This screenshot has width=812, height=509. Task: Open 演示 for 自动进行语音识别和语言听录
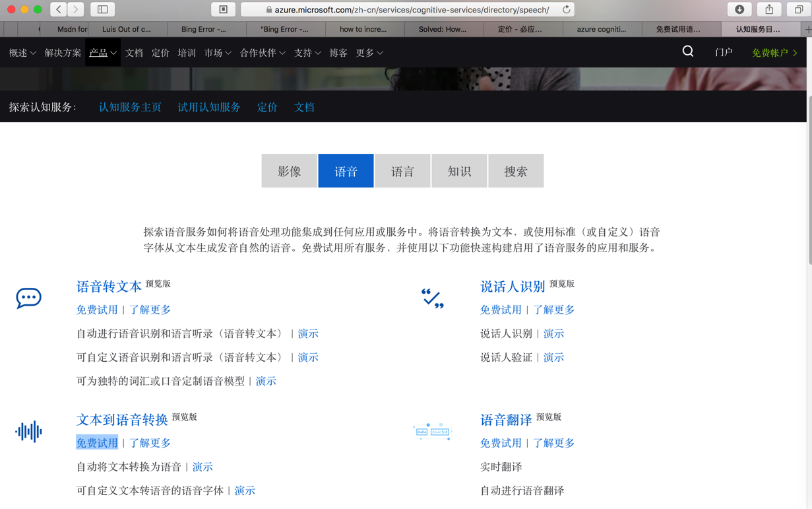coord(308,333)
